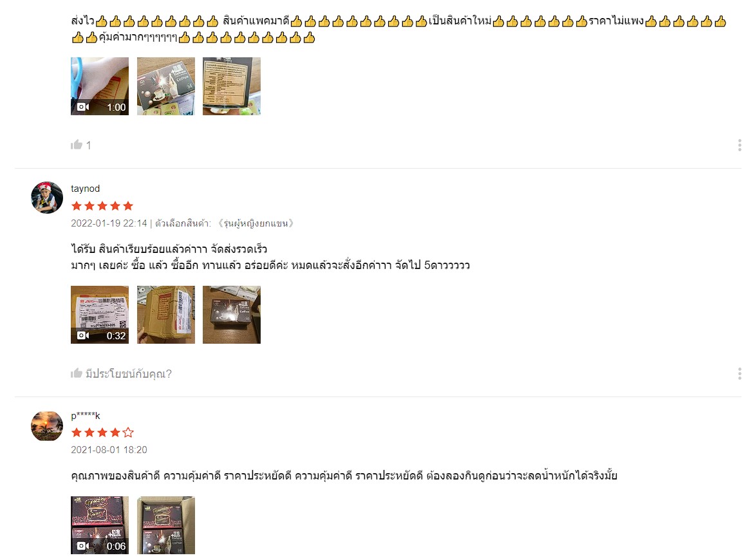Click the five-star rating on taynod's review
The width and height of the screenshot is (755, 560).
tap(102, 206)
